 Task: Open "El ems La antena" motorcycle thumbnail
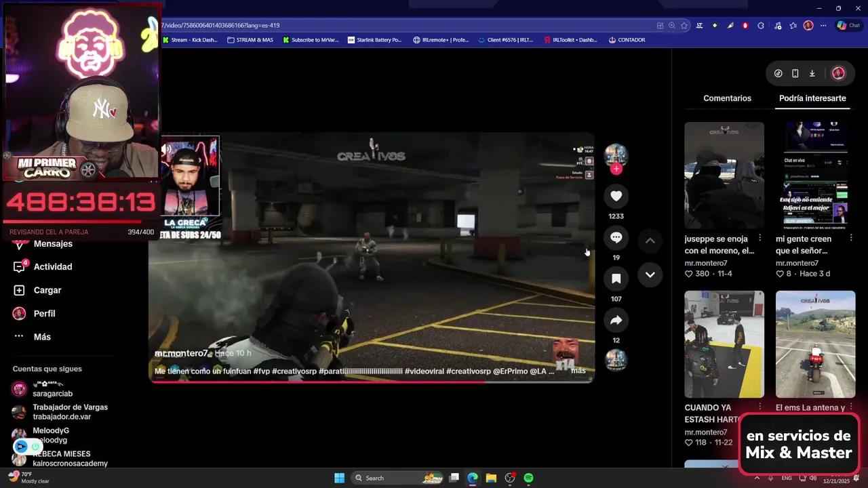pos(816,344)
